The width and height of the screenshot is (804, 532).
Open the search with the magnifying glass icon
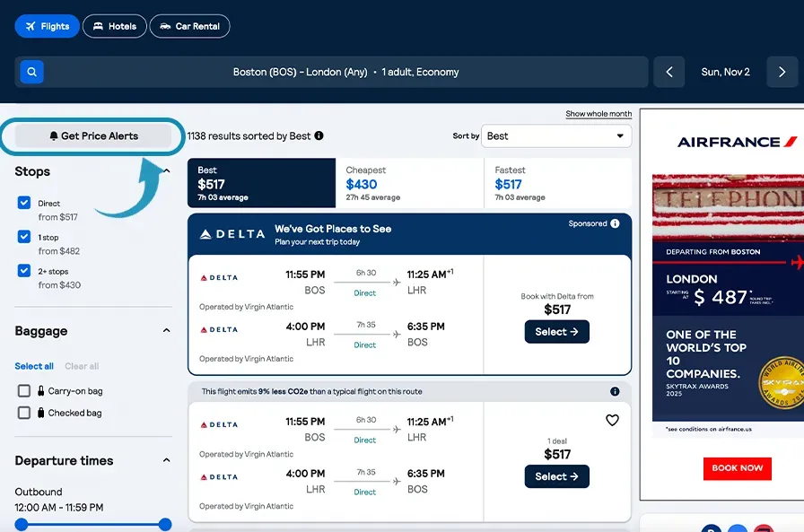[x=31, y=72]
